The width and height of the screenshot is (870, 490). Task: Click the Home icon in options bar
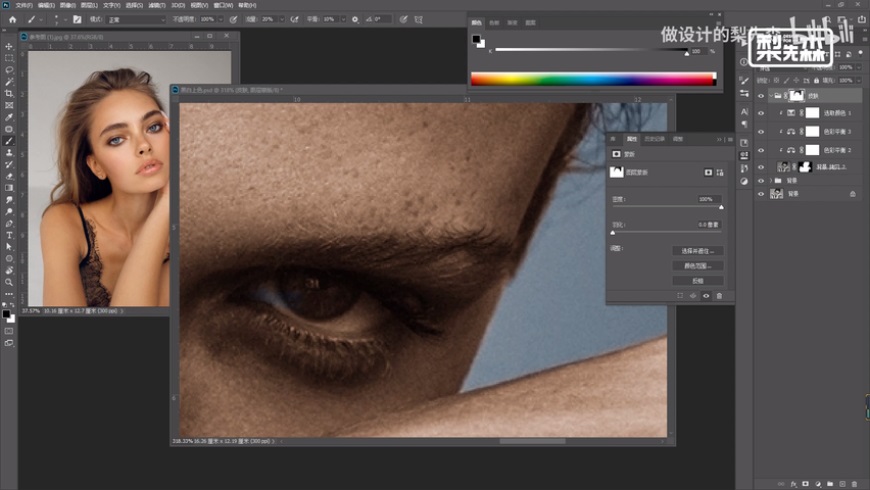[12, 19]
